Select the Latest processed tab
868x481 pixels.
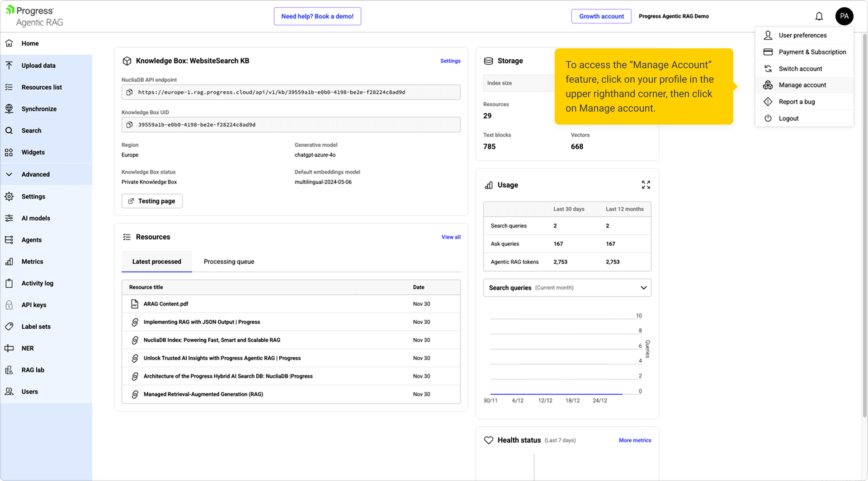pos(156,262)
